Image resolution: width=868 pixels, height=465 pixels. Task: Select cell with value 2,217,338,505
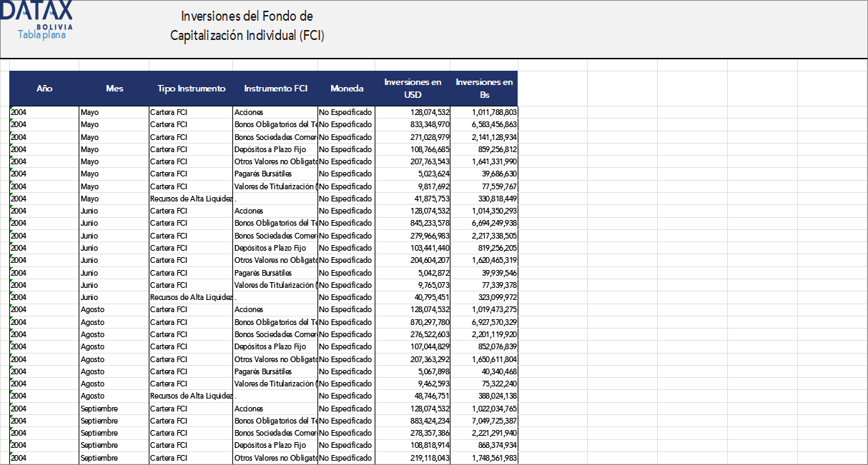pyautogui.click(x=485, y=236)
